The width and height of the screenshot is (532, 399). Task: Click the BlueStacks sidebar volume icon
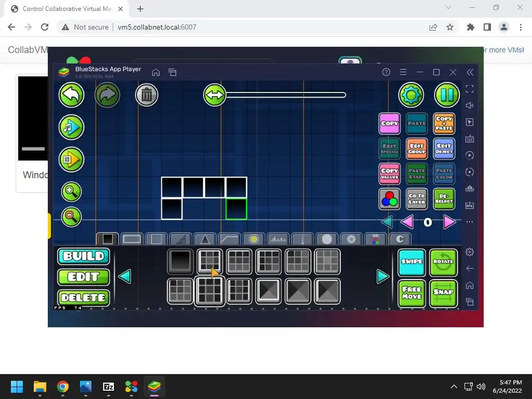(470, 105)
